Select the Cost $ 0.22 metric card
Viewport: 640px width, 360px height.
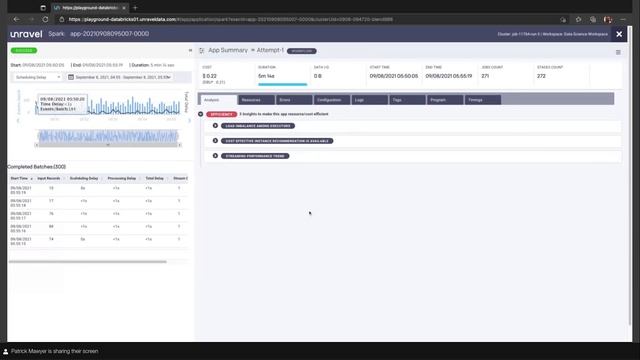pos(227,75)
